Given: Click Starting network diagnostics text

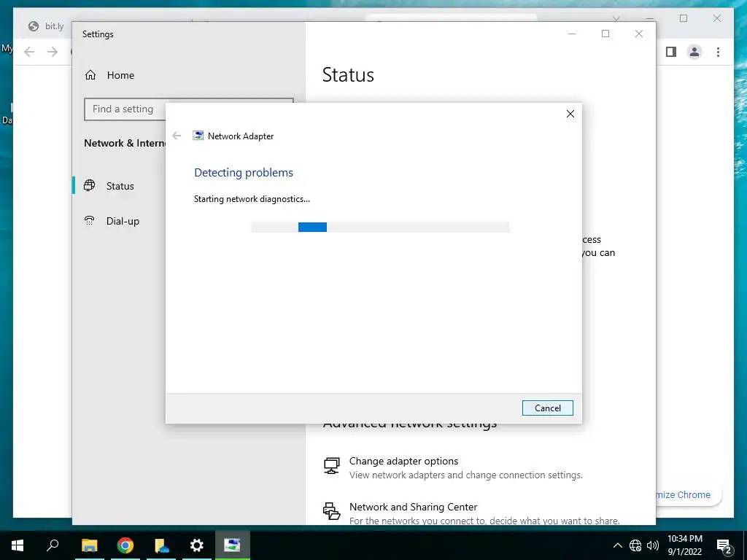Looking at the screenshot, I should coord(252,199).
